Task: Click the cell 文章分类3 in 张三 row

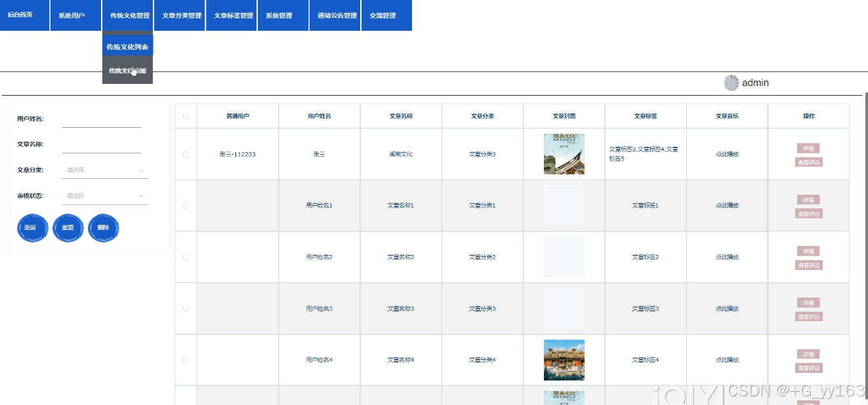Action: tap(482, 154)
